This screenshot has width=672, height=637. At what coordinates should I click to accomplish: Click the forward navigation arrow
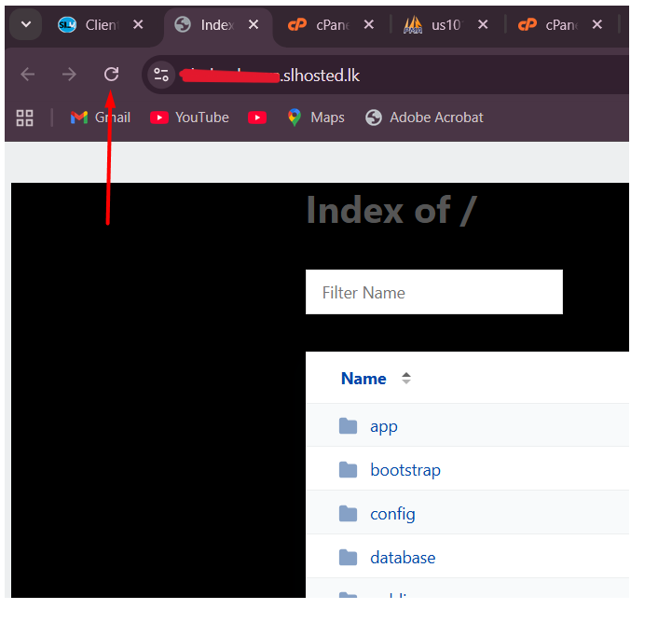pos(69,75)
